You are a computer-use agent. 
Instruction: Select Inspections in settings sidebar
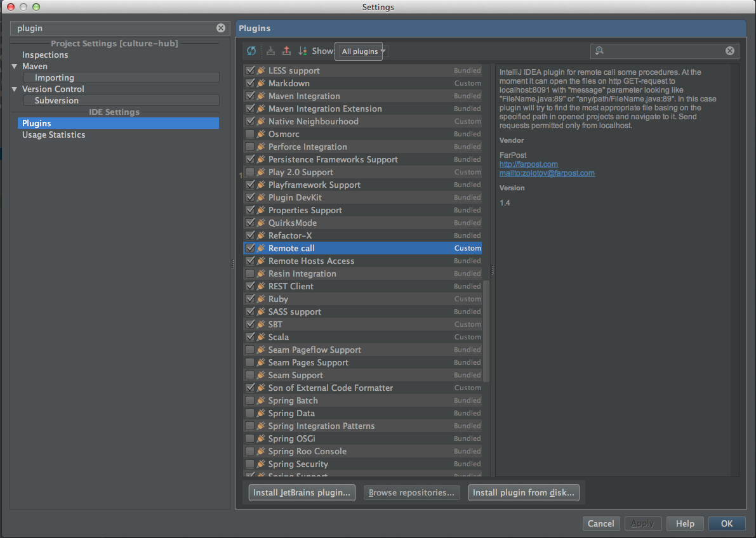click(x=45, y=55)
